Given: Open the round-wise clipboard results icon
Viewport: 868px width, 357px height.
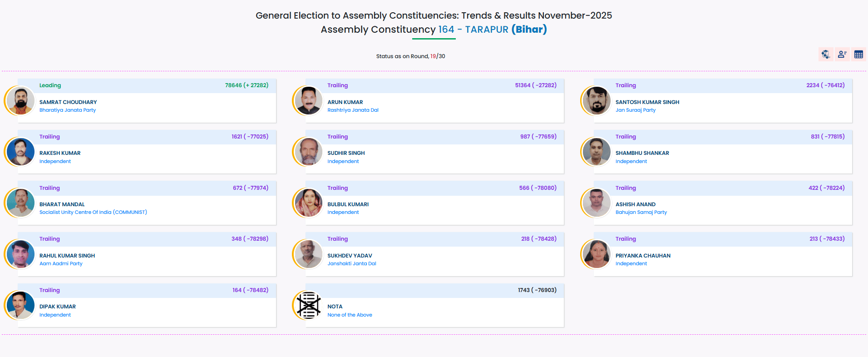Looking at the screenshot, I should pyautogui.click(x=825, y=55).
